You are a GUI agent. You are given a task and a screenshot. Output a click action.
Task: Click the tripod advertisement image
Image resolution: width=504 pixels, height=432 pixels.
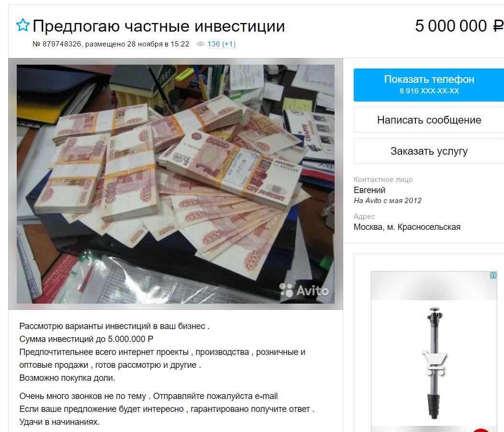[x=434, y=352]
